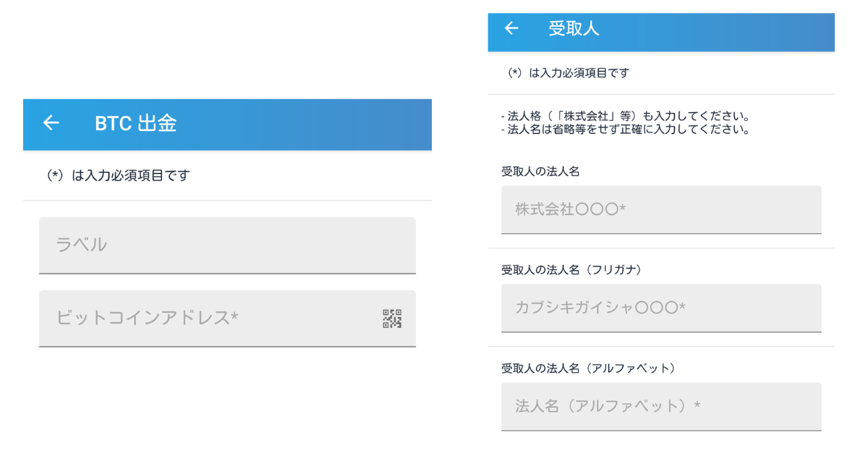Click empty space in 受取人 blue header
This screenshot has width=868, height=456.
click(x=716, y=32)
